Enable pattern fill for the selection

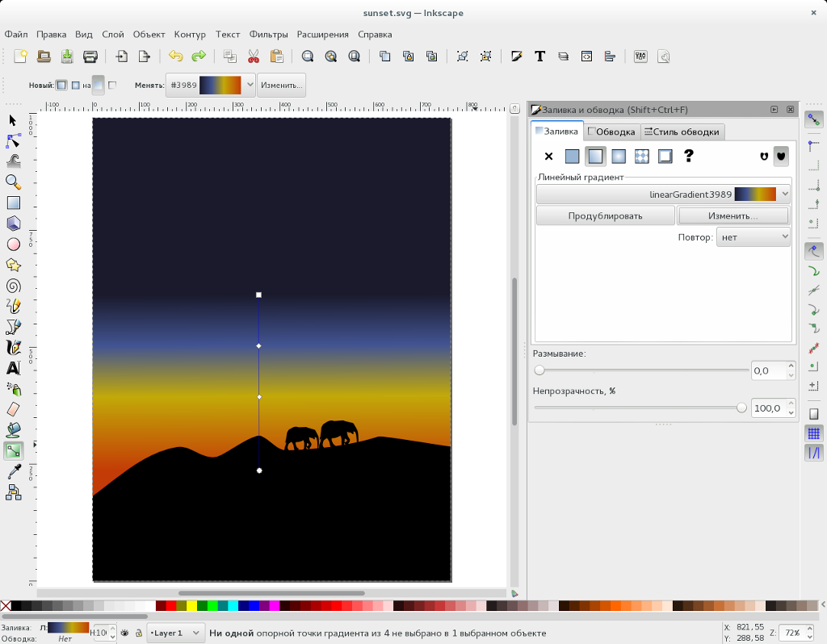pos(641,156)
